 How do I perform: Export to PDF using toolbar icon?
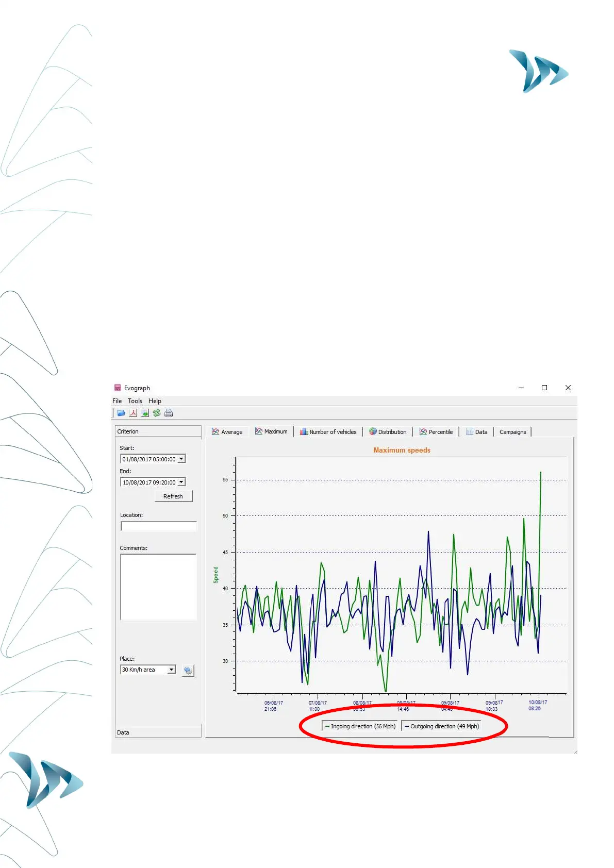(133, 413)
